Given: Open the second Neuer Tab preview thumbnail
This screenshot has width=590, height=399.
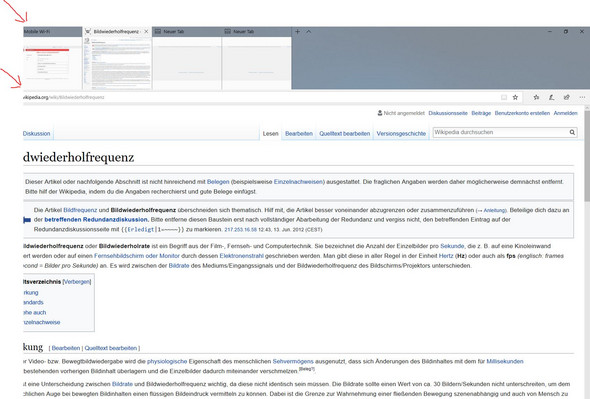Looking at the screenshot, I should point(257,63).
